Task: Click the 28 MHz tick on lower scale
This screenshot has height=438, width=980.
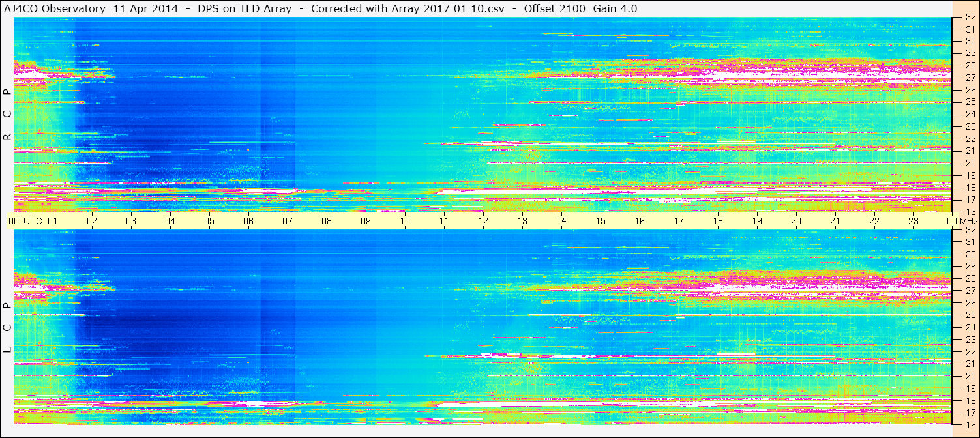Action: tap(970, 279)
